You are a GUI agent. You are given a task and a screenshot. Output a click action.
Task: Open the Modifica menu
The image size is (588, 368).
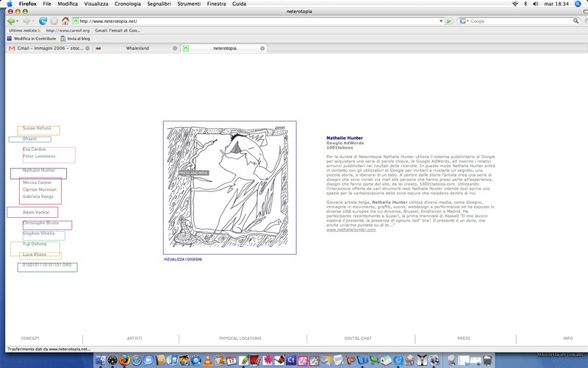pos(68,4)
